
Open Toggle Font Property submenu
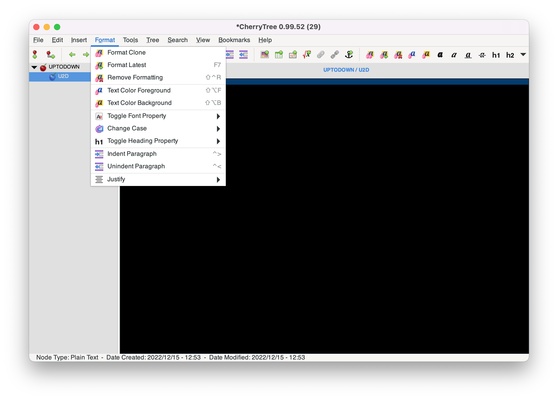pos(158,116)
